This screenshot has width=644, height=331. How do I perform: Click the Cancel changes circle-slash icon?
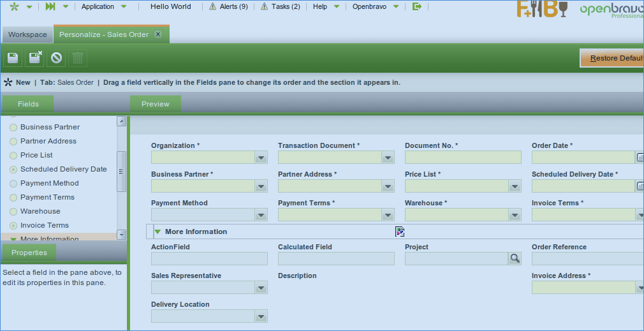tap(57, 58)
